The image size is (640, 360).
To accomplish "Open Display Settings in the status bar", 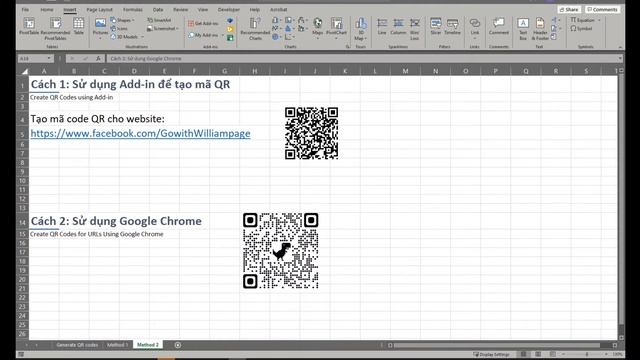I will [491, 354].
